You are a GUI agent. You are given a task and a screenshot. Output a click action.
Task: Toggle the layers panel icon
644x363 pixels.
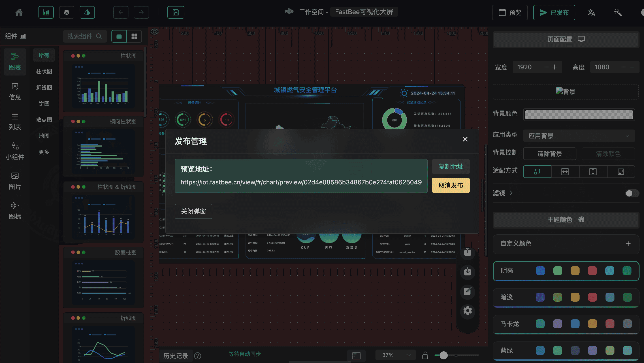pos(66,12)
